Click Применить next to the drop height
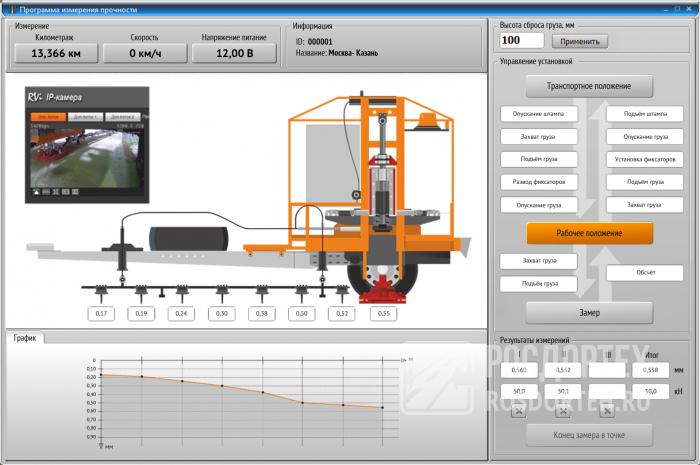The height and width of the screenshot is (465, 700). point(579,41)
